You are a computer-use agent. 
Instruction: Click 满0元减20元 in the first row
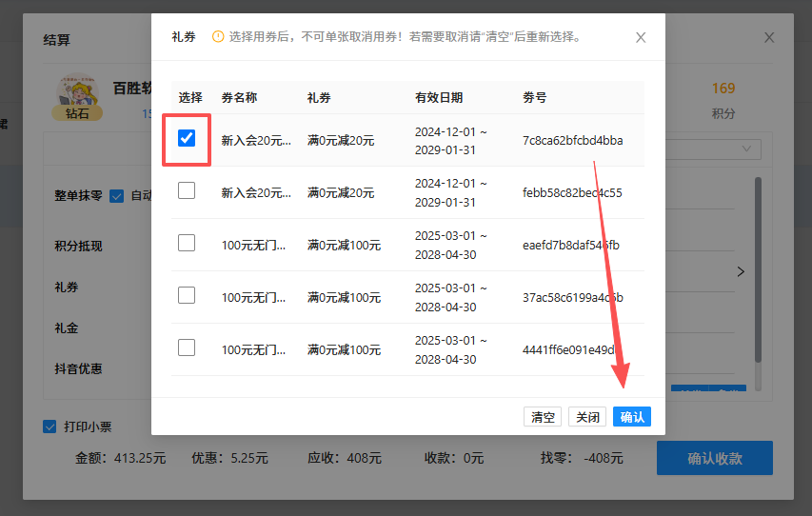tap(341, 140)
